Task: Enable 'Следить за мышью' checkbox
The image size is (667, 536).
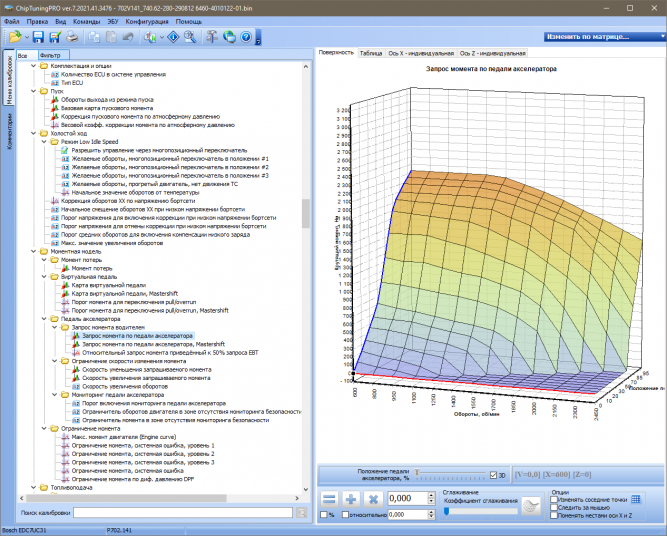Action: (554, 507)
